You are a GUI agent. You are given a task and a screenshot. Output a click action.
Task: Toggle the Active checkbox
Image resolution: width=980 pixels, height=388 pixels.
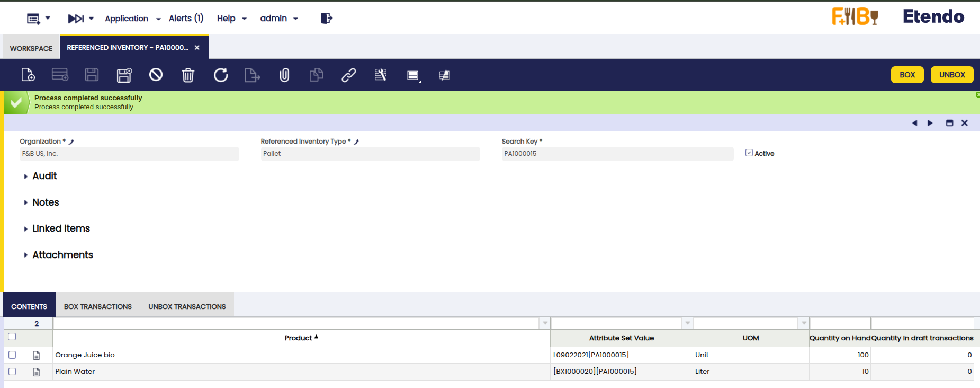[x=749, y=153]
